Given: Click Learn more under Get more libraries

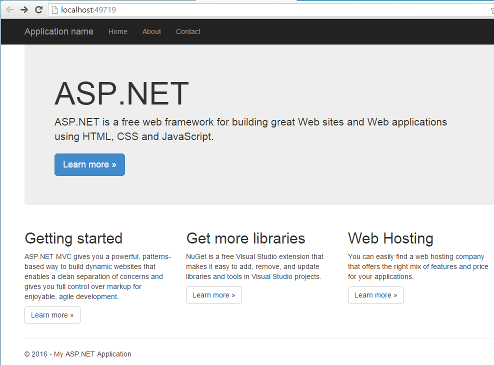Looking at the screenshot, I should point(214,295).
